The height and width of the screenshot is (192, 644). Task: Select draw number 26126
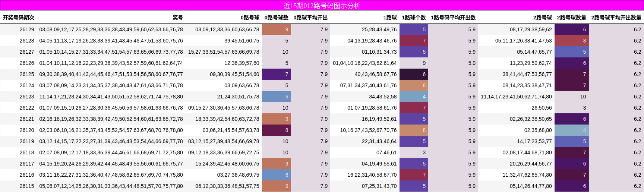27,63
